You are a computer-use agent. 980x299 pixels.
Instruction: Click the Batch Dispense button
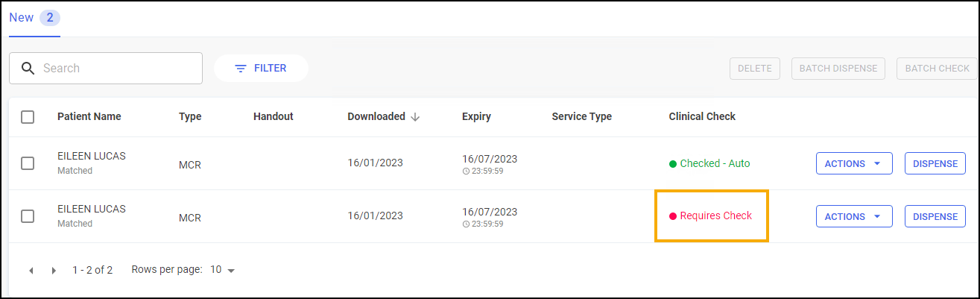(839, 69)
